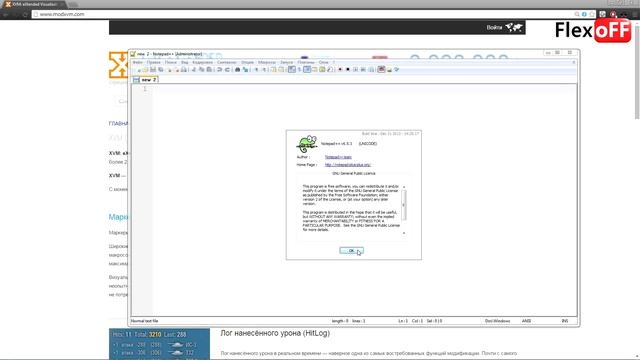Toggle Indent Guide toolbar button
This screenshot has width=640, height=360.
[x=307, y=70]
